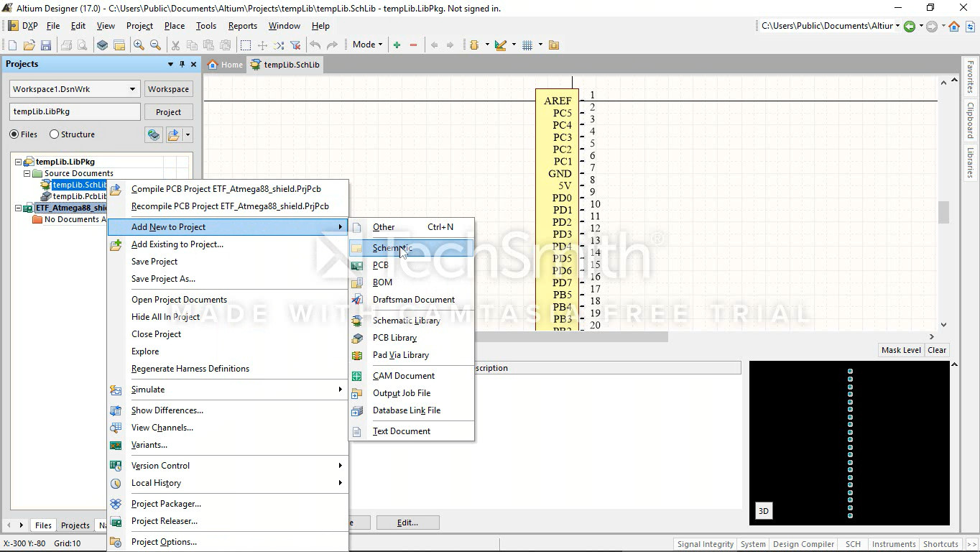Click the Open folder icon in toolbar
The width and height of the screenshot is (980, 552).
(x=29, y=45)
